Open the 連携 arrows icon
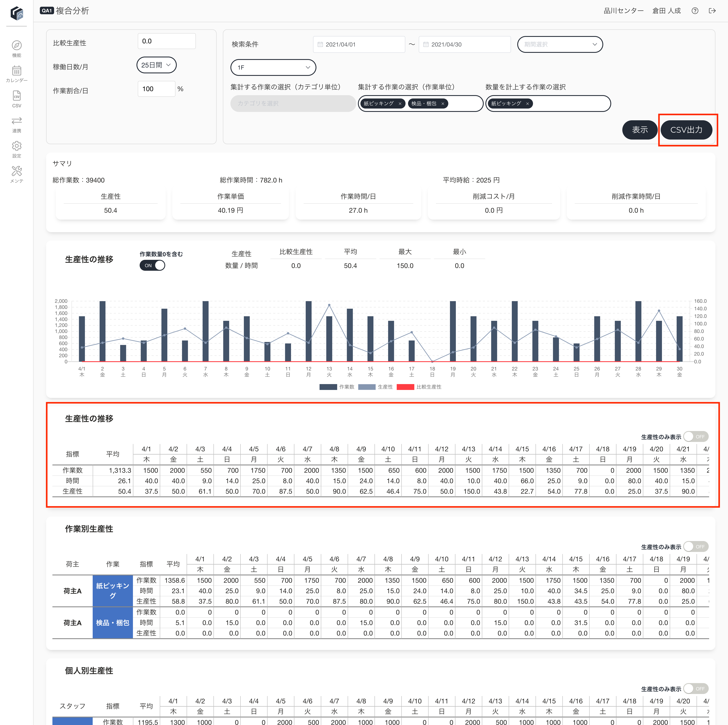The height and width of the screenshot is (725, 728). [17, 120]
